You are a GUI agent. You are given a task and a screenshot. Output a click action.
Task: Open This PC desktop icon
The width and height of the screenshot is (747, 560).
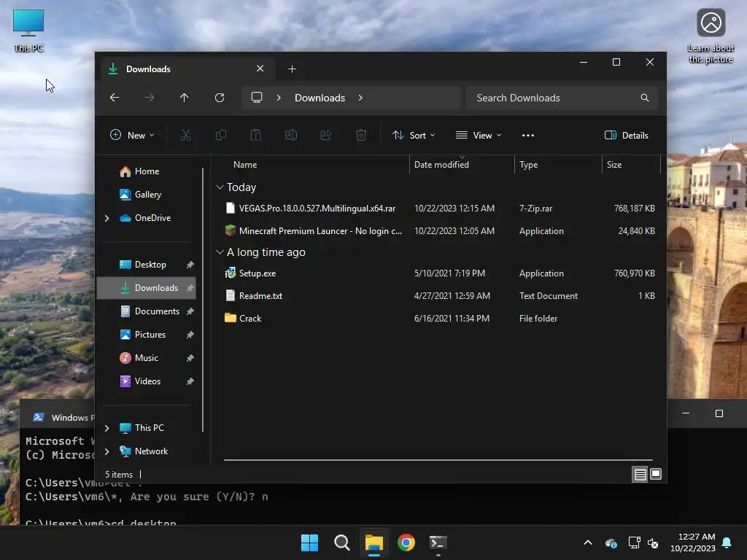click(28, 31)
